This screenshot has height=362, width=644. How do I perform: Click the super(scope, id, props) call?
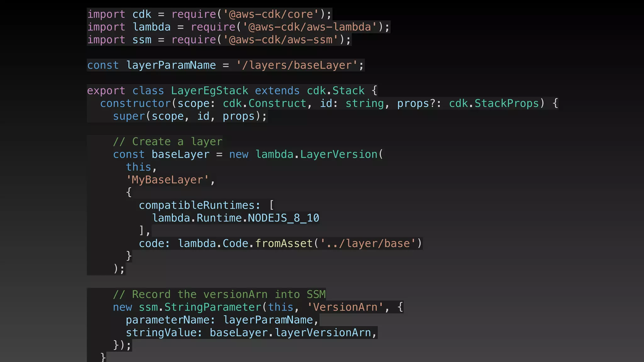pyautogui.click(x=190, y=116)
